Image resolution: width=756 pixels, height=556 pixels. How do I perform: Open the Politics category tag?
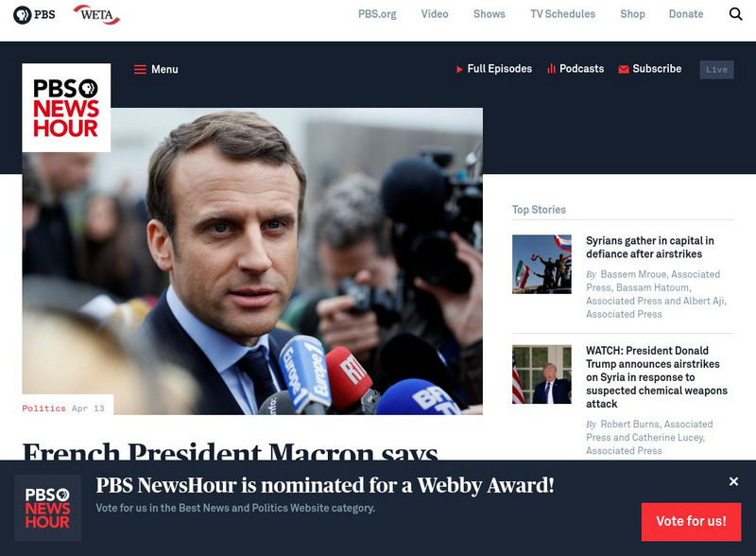[x=43, y=408]
